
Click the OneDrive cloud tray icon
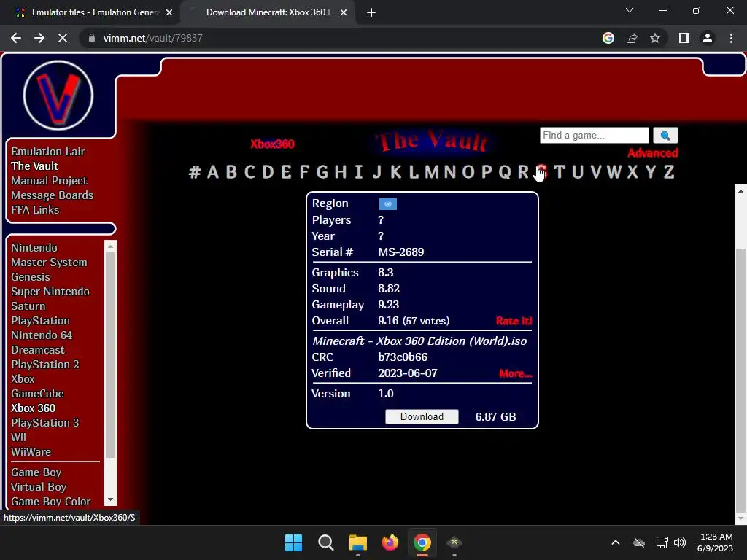coord(639,542)
